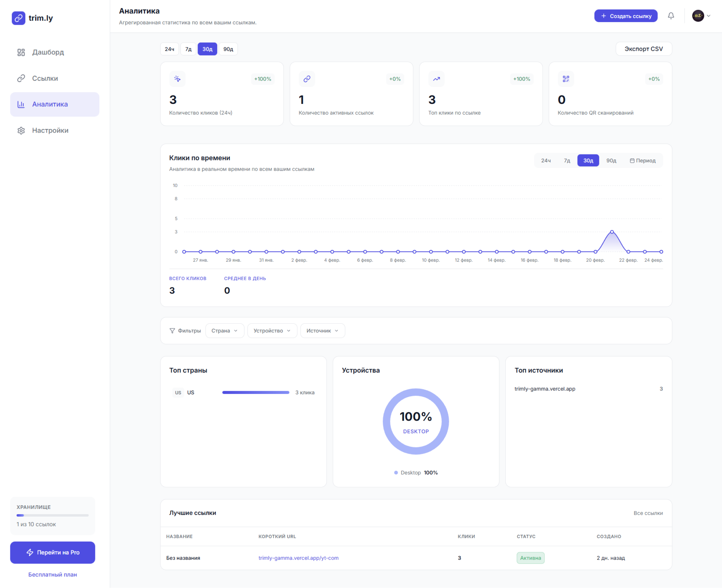Click the Экспорт CSV button

tap(644, 48)
